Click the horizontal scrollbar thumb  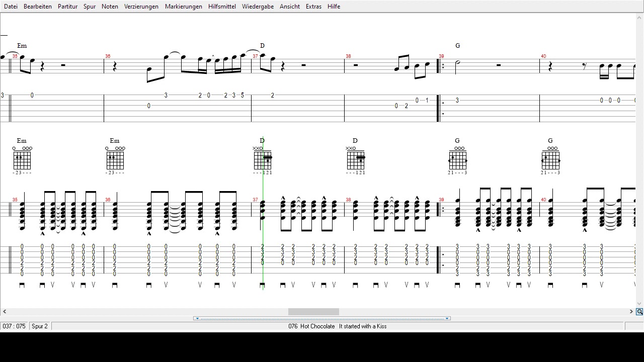313,312
